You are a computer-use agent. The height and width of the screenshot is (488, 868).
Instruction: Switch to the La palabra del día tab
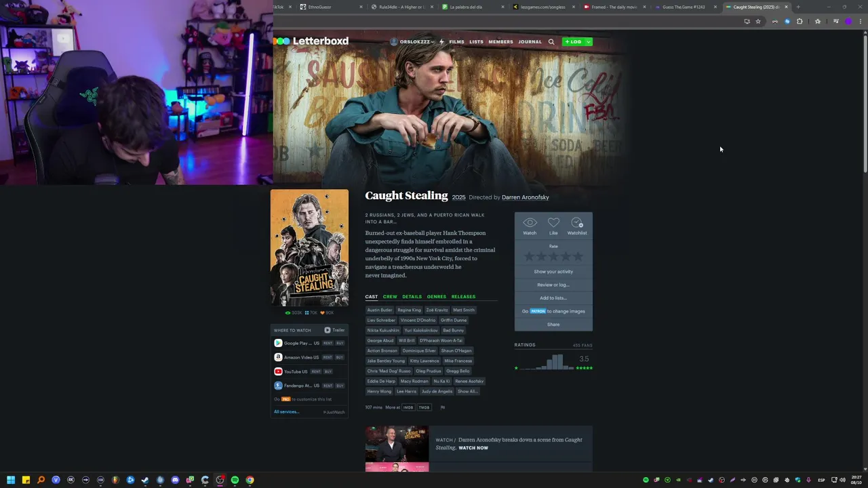pos(473,7)
